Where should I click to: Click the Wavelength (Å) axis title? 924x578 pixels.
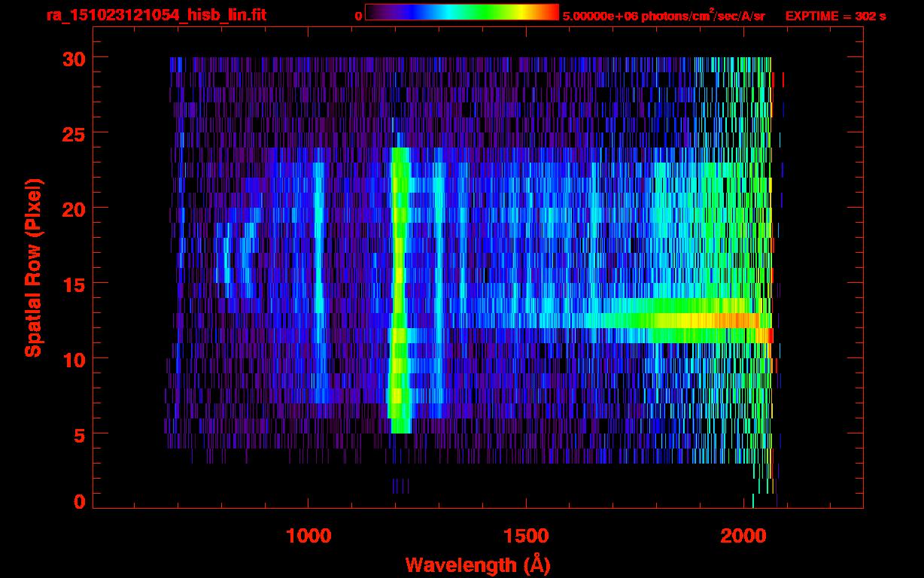tap(478, 564)
